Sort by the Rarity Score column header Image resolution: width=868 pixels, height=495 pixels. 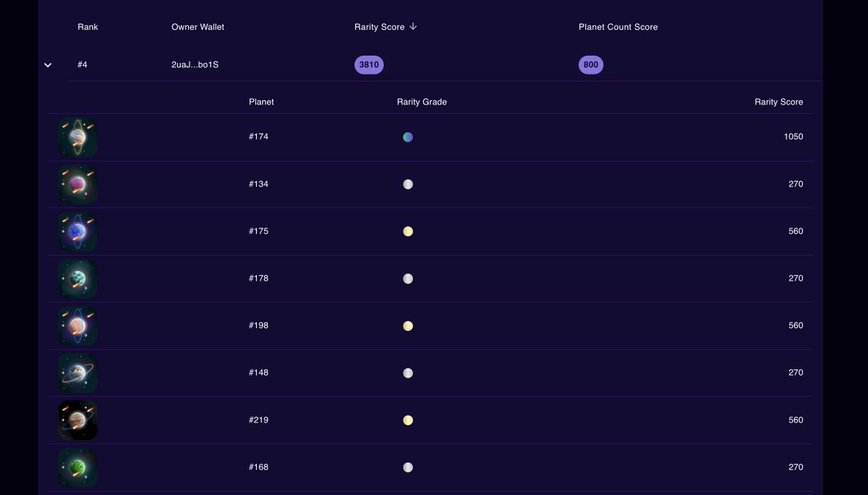[386, 27]
